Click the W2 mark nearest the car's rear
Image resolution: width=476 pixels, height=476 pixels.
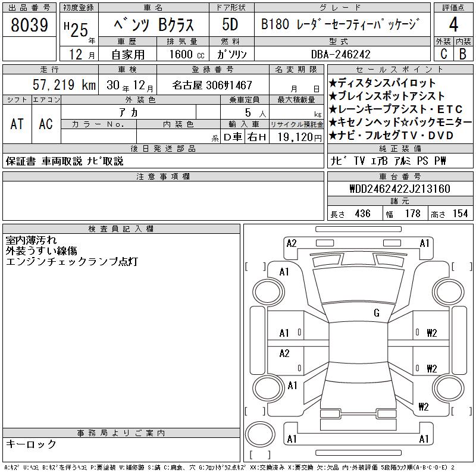(x=423, y=407)
